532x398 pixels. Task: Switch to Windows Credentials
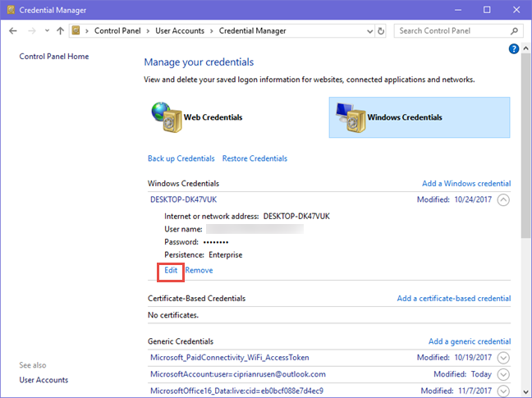(x=420, y=117)
